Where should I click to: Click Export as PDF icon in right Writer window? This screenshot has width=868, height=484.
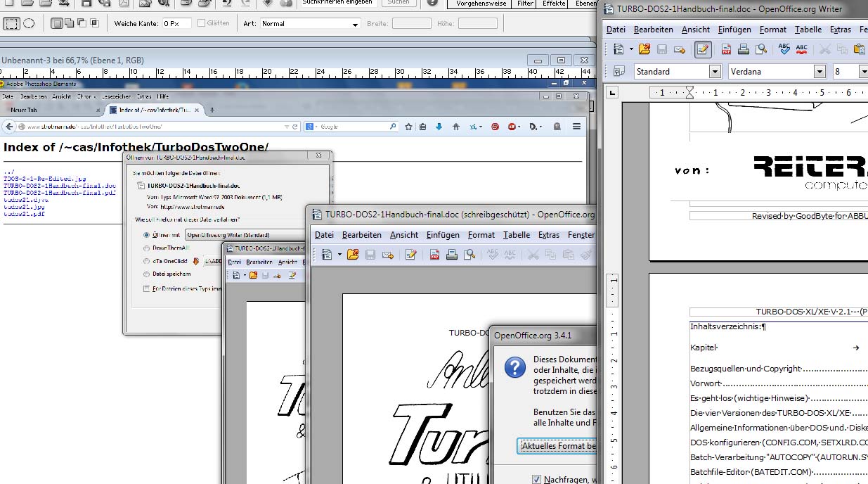725,49
